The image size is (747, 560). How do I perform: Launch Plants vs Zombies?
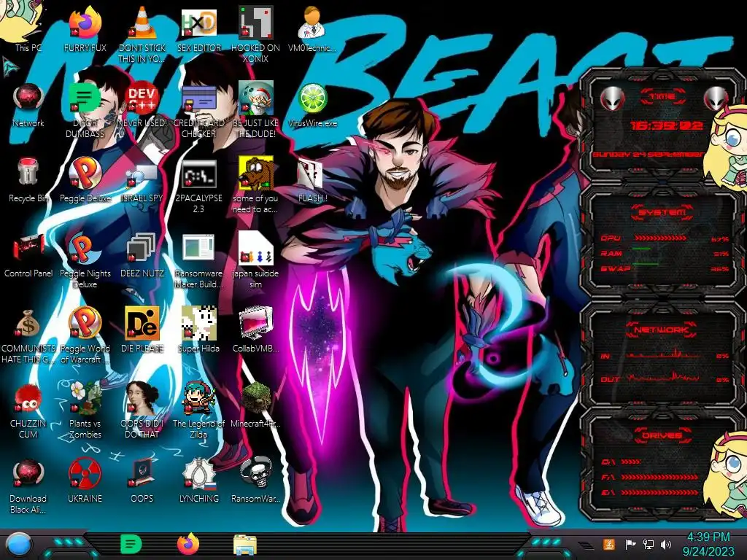coord(85,411)
